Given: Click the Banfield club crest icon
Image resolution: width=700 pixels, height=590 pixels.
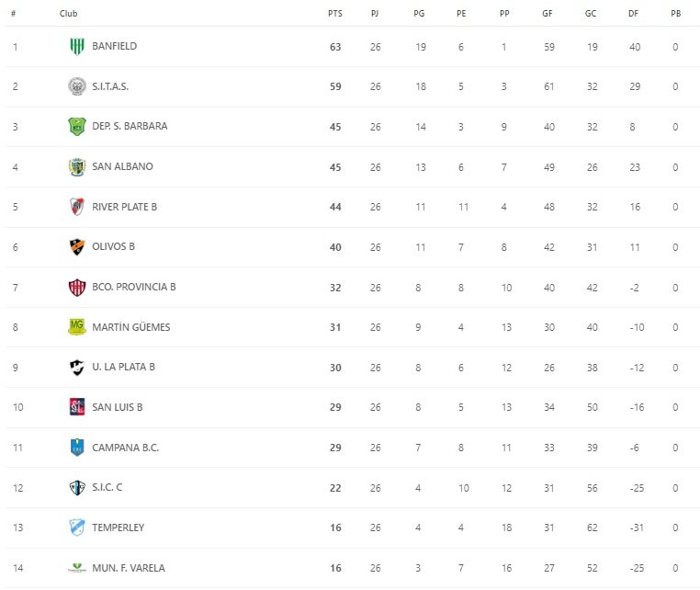Looking at the screenshot, I should click(x=77, y=46).
